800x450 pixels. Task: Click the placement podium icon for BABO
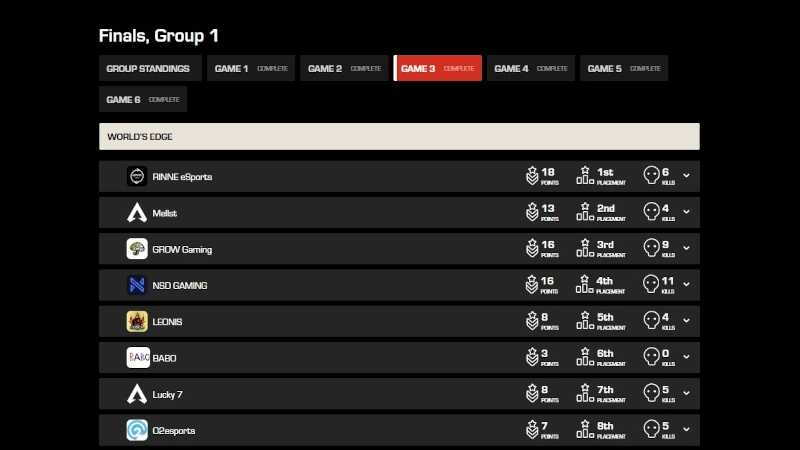(585, 357)
